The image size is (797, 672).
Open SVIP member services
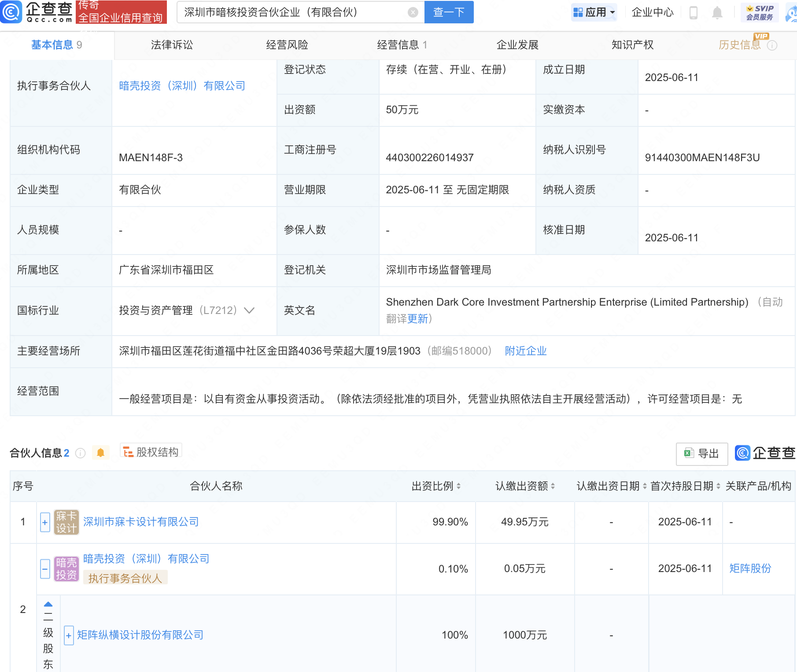click(x=760, y=12)
